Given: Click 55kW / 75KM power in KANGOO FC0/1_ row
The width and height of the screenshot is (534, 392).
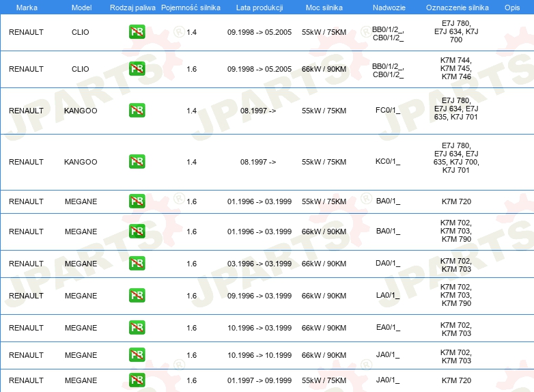Looking at the screenshot, I should (x=324, y=111).
